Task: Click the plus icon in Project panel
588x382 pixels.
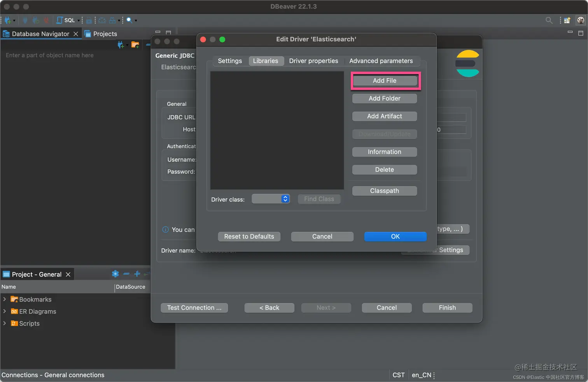Action: (x=137, y=274)
